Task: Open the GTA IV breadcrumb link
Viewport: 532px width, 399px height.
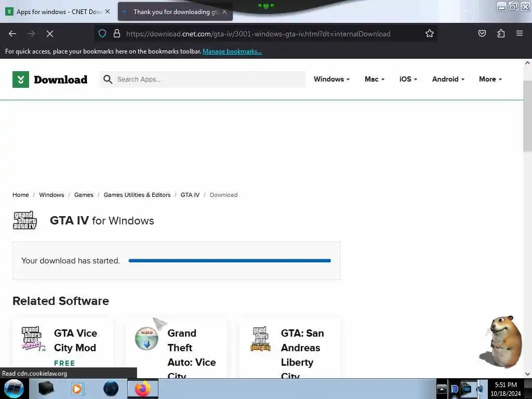Action: (190, 195)
